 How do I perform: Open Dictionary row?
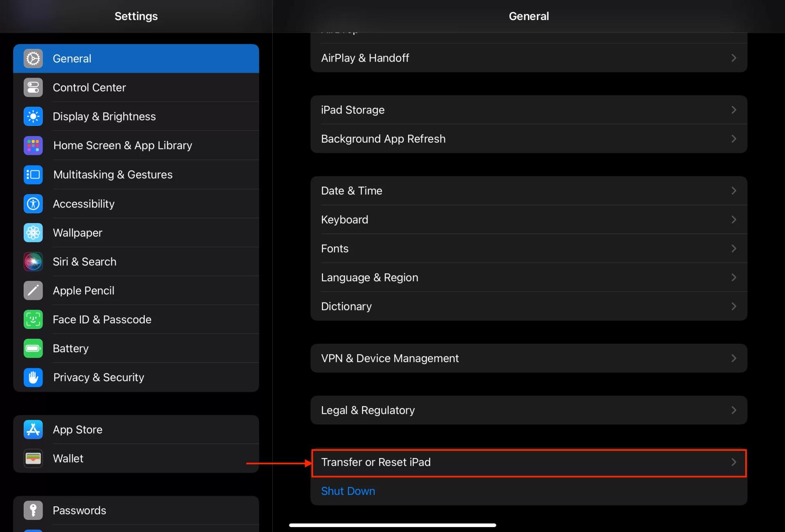pos(529,306)
